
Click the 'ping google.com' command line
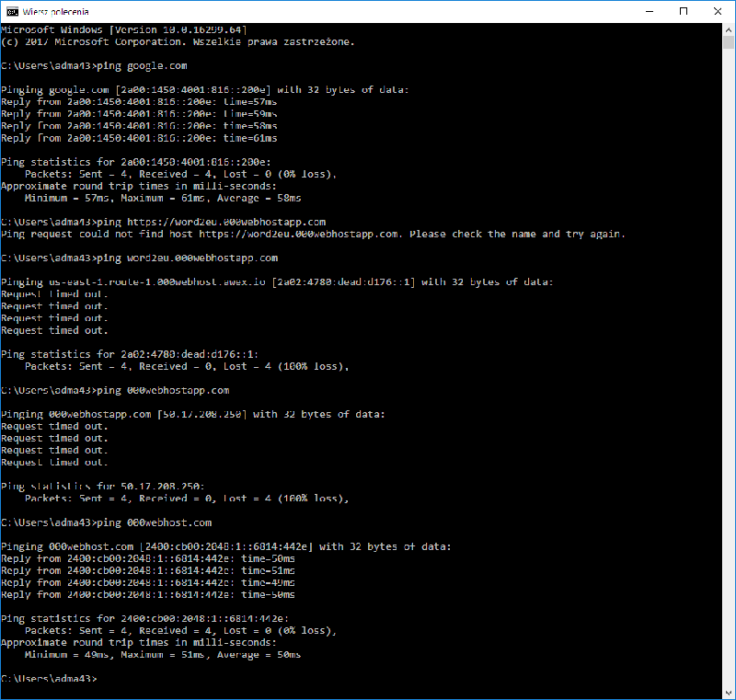point(95,66)
